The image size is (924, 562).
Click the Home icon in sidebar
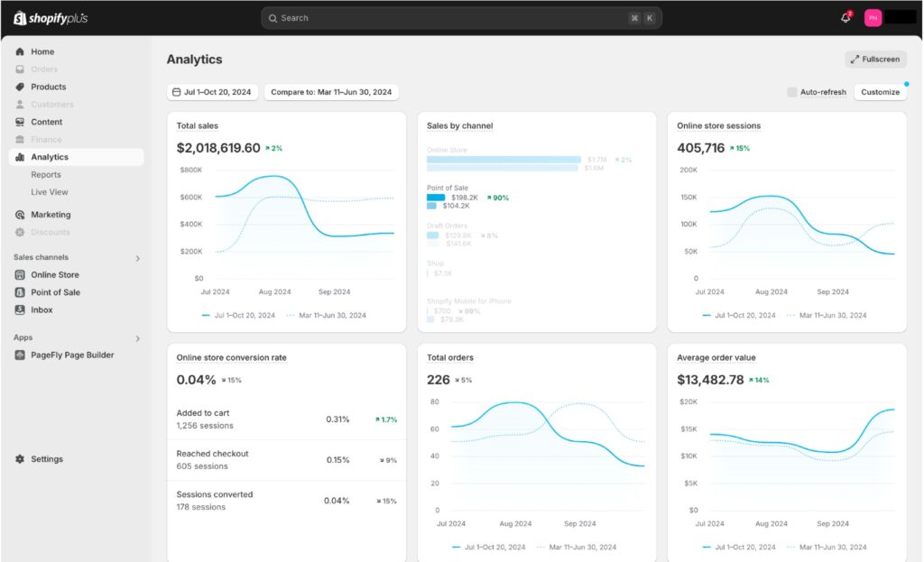click(x=20, y=52)
